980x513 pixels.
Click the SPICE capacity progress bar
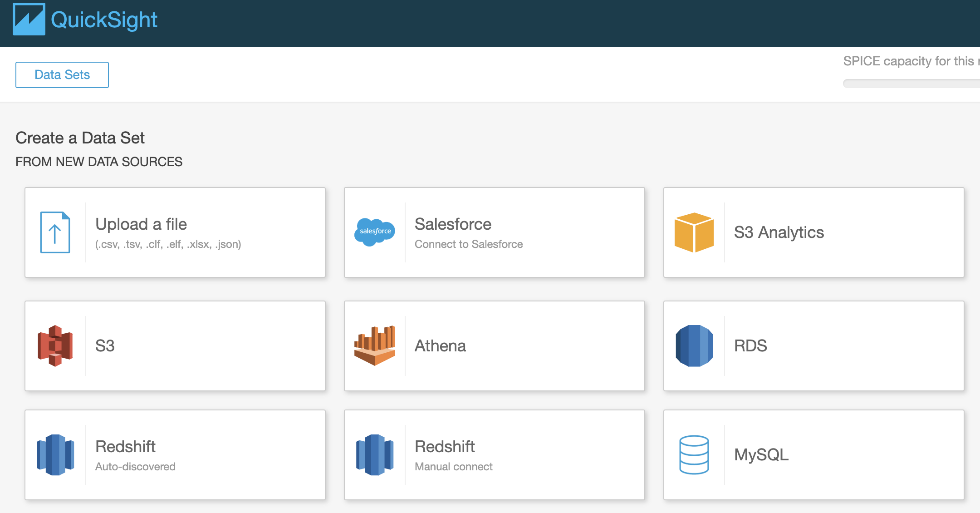point(912,84)
